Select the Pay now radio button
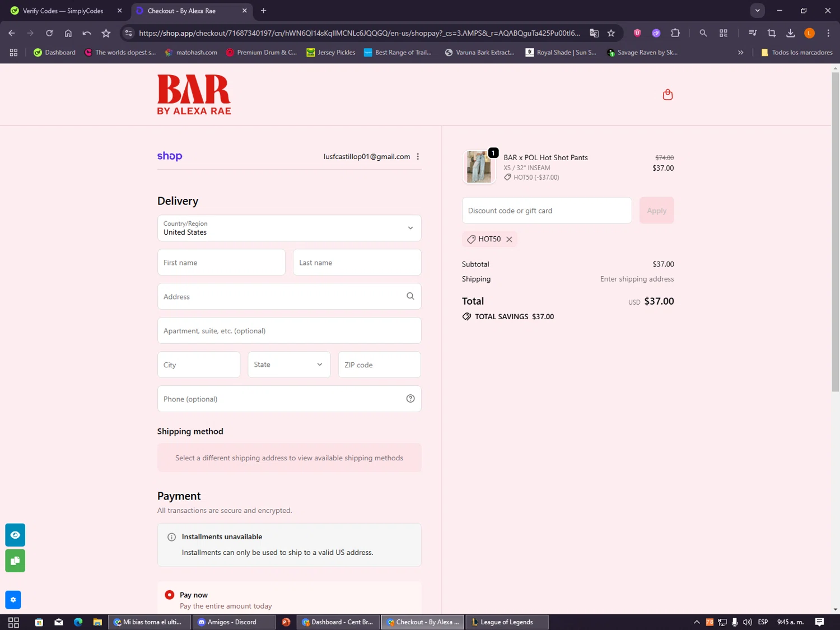The image size is (840, 630). point(169,595)
